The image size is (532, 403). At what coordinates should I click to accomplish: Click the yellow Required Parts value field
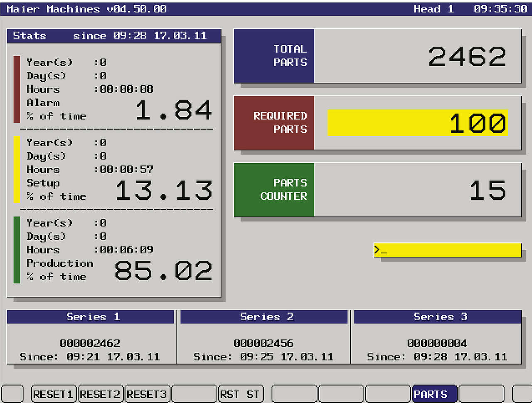click(x=417, y=123)
